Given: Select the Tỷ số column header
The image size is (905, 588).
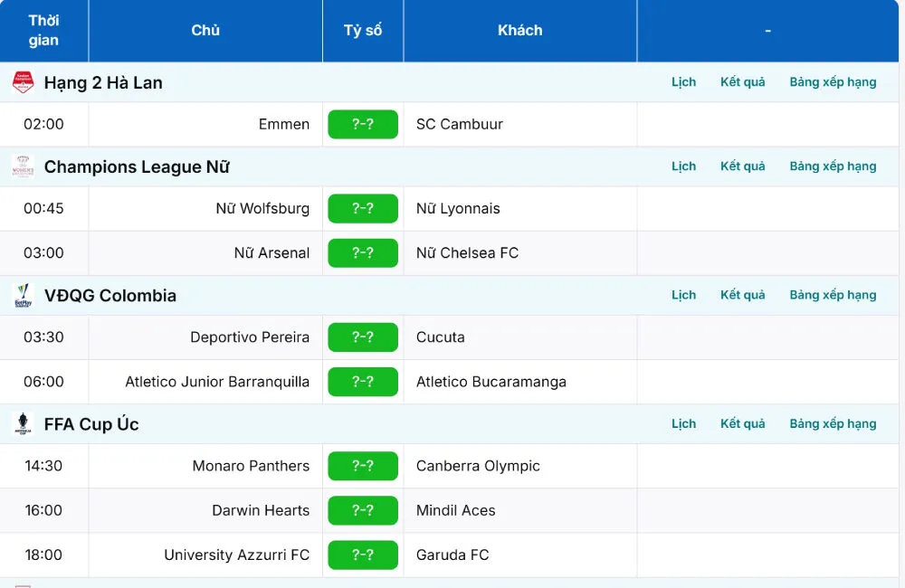Looking at the screenshot, I should tap(363, 31).
